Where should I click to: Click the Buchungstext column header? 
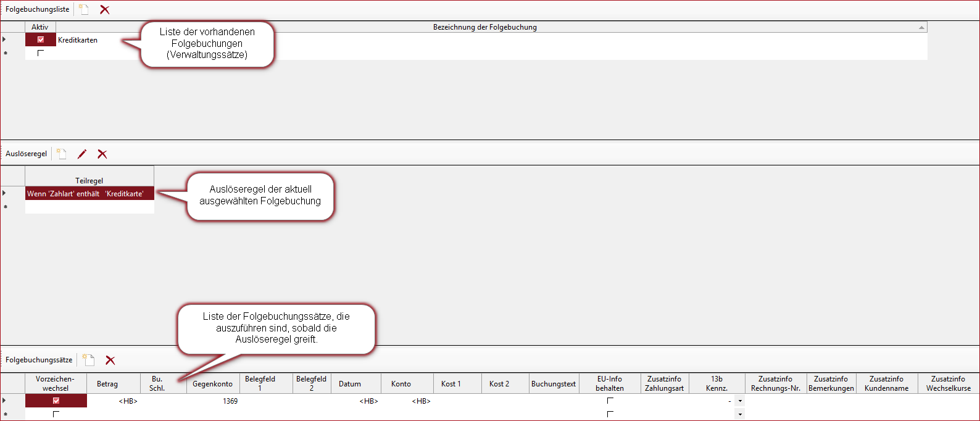pyautogui.click(x=554, y=384)
